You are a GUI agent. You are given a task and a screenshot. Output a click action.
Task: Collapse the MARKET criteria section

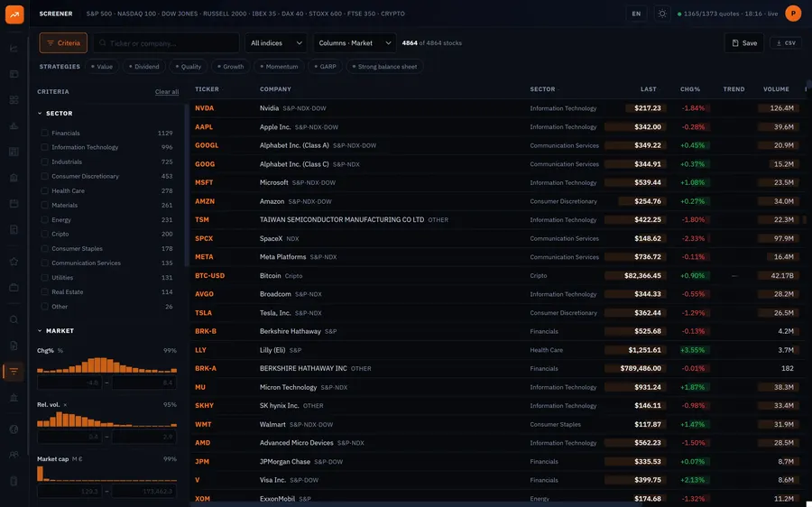point(55,331)
